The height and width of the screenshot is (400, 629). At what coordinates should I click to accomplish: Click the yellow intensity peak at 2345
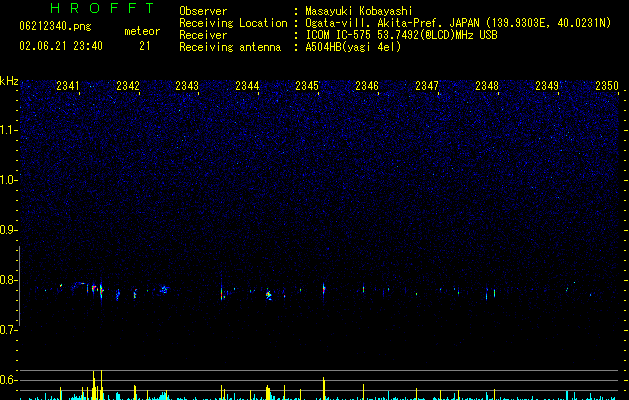[x=324, y=388]
